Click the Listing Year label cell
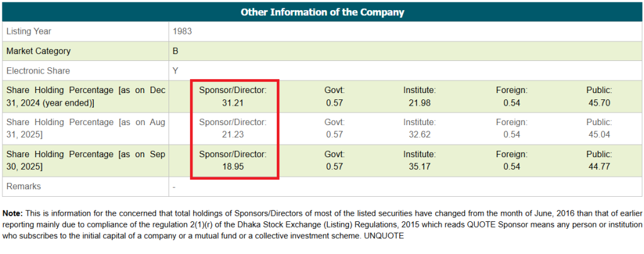Image resolution: width=644 pixels, height=254 pixels. pyautogui.click(x=29, y=31)
